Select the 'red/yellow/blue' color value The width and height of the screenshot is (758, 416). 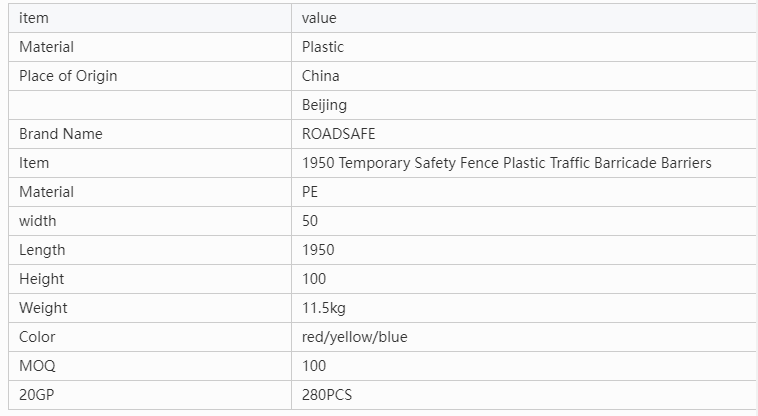(x=354, y=337)
